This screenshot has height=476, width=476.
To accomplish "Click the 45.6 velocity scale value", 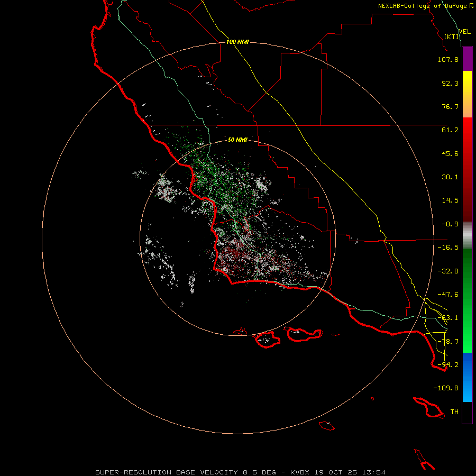I will point(450,153).
